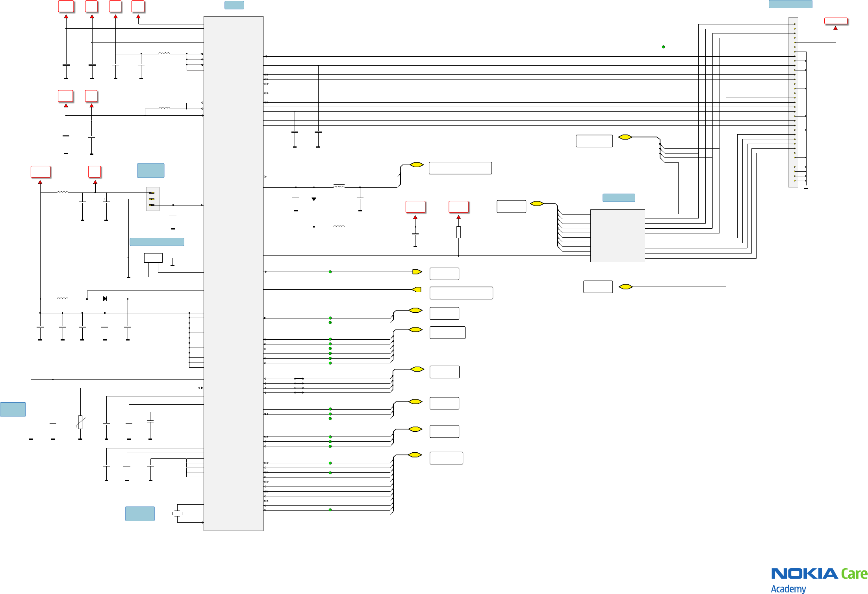
Task: Click the green test point nearest the right-edge connector
Action: 663,47
